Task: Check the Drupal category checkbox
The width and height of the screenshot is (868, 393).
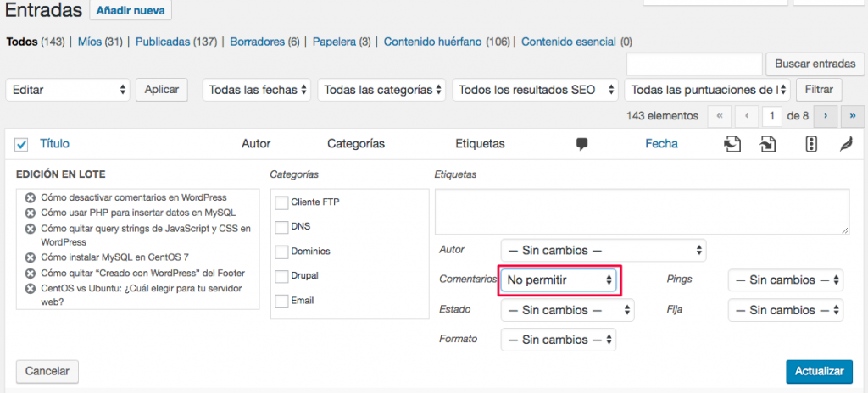Action: (281, 276)
